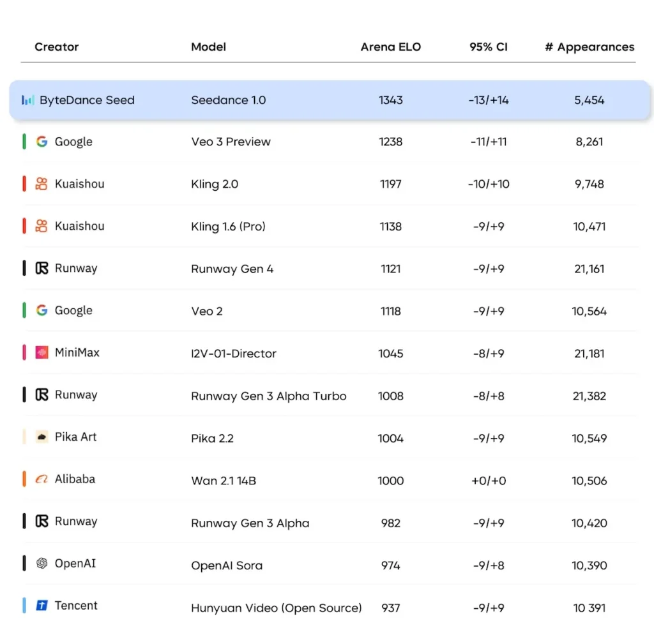Click the # Appearances column header
This screenshot has height=644, width=654.
point(589,47)
